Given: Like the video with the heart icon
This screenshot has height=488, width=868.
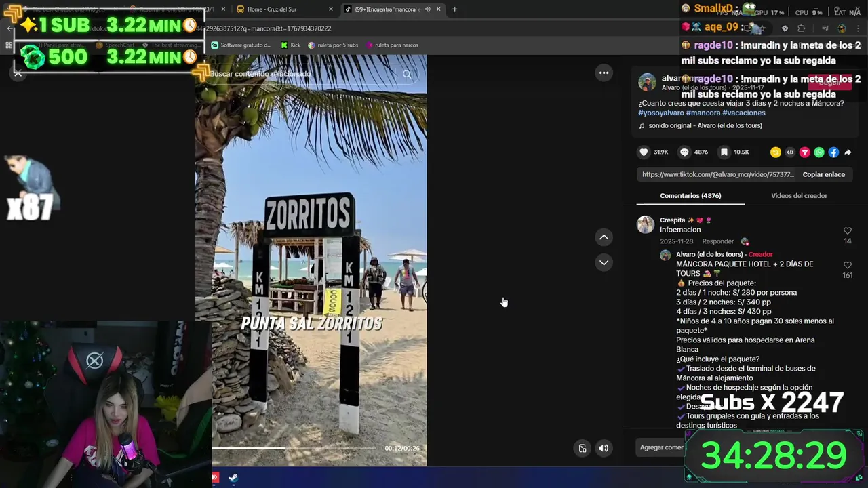Looking at the screenshot, I should (x=644, y=152).
